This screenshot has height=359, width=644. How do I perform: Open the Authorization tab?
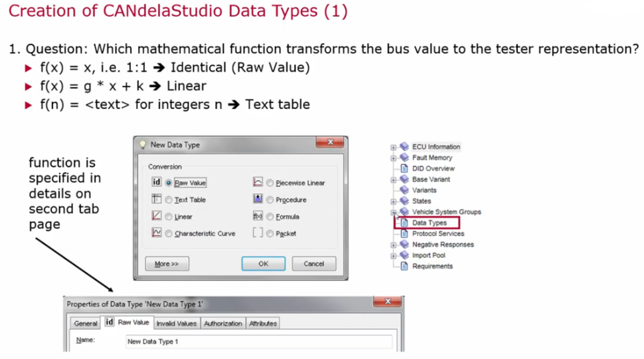pos(223,323)
